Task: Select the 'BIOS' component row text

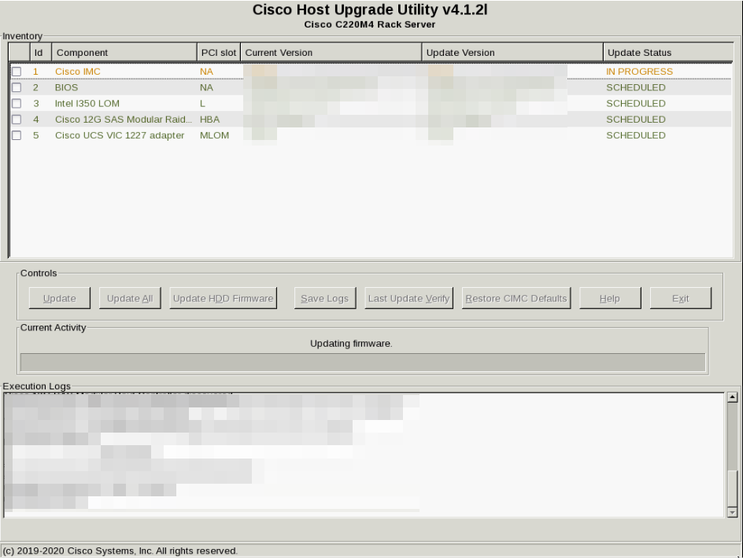Action: 66,87
